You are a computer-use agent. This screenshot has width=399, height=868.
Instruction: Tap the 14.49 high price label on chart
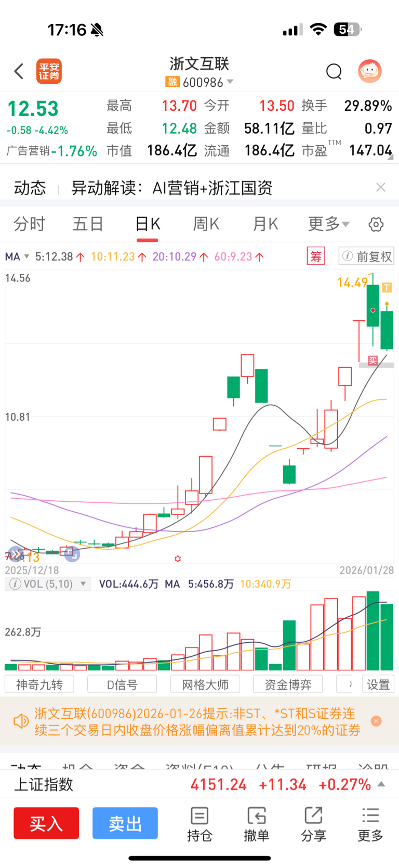(x=352, y=283)
